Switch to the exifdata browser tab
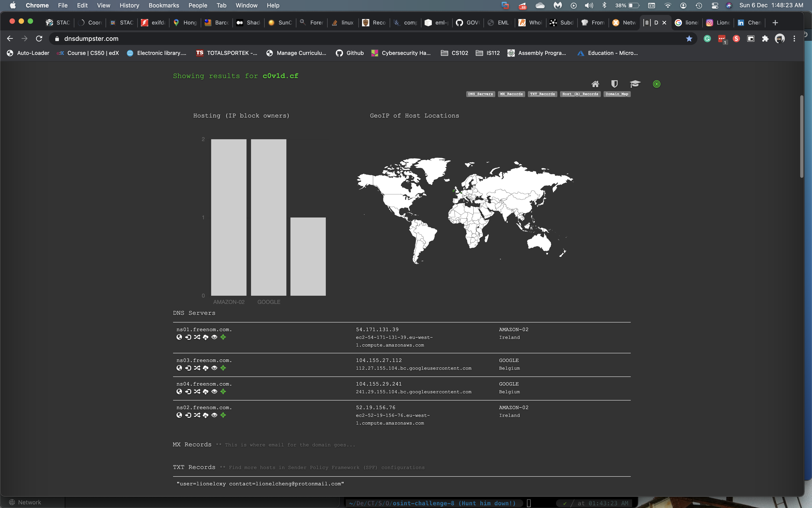The width and height of the screenshot is (812, 508). pyautogui.click(x=154, y=22)
